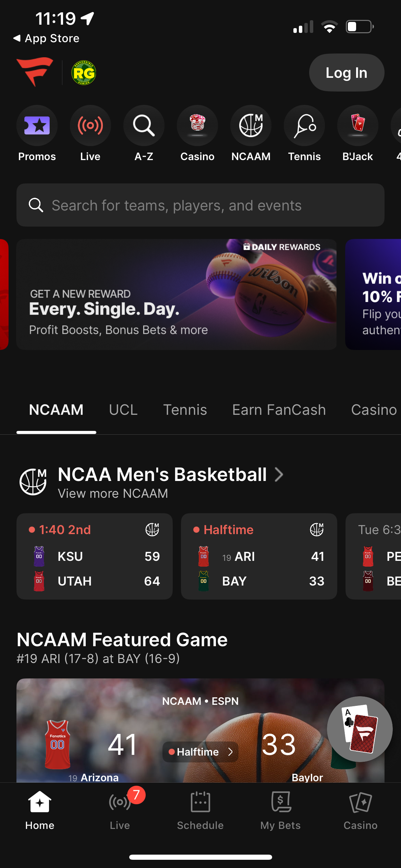Return to App Store via back arrow
Screen dimensions: 401x868
(x=17, y=38)
